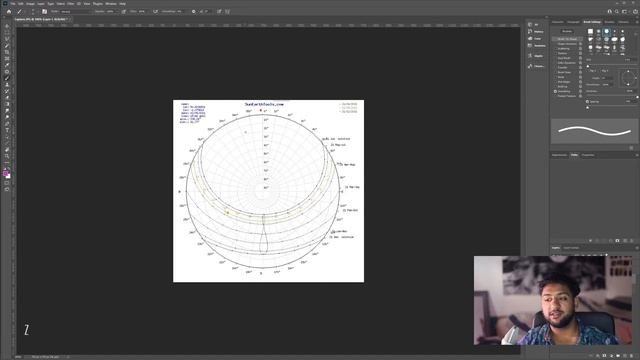The width and height of the screenshot is (640, 360).
Task: Open symmetry paint options icon
Action: point(227,11)
